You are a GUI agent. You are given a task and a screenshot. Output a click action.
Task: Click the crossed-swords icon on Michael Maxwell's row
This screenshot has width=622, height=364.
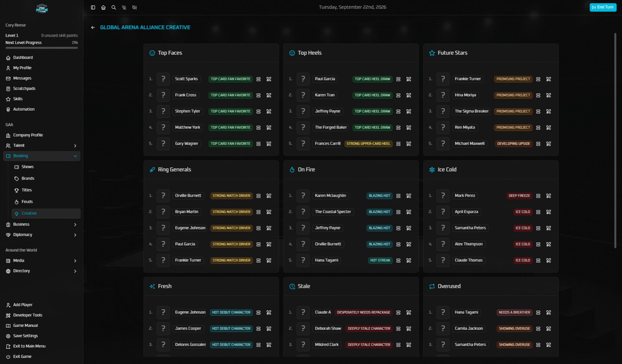click(x=549, y=144)
